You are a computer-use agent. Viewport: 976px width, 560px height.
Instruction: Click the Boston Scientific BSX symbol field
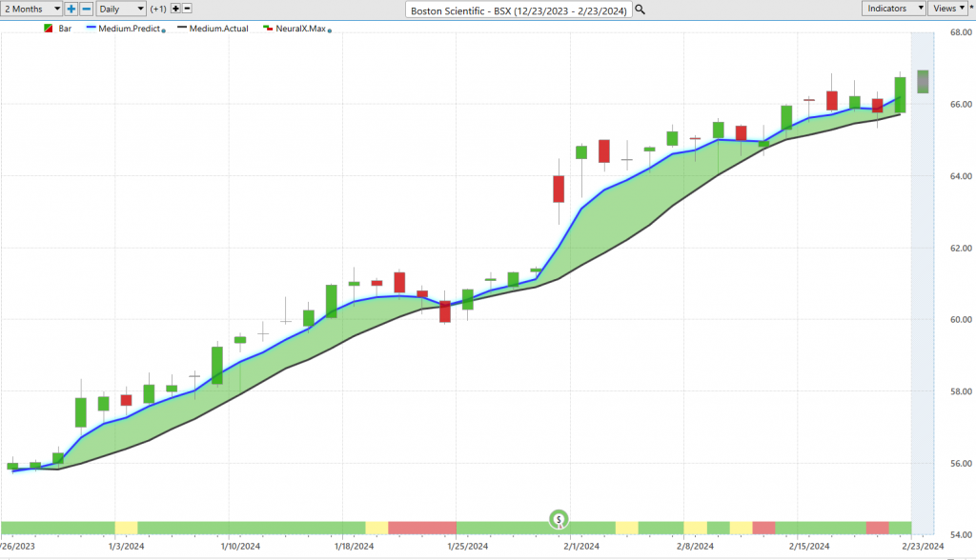tap(518, 10)
